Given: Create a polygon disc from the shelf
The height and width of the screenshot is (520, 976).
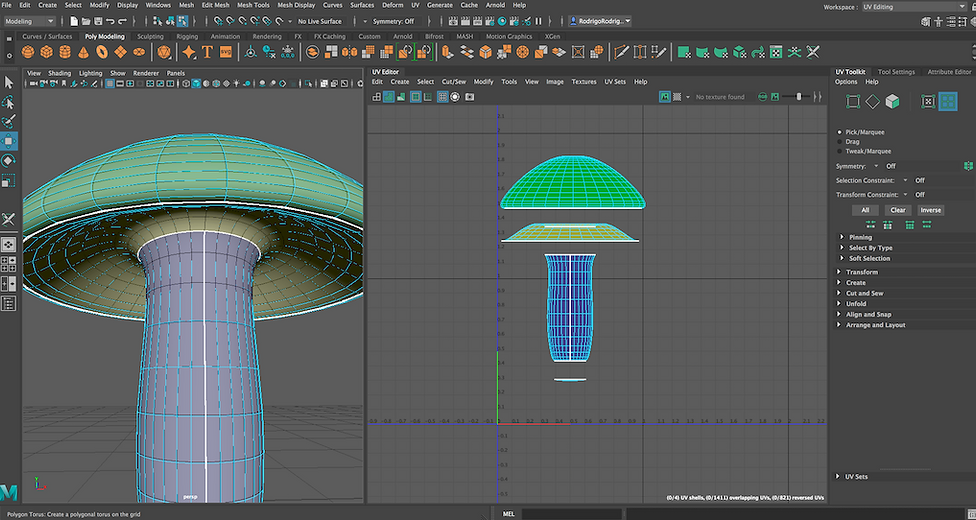Looking at the screenshot, I should (x=139, y=52).
